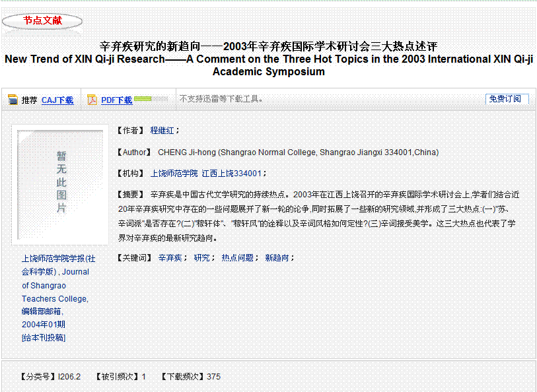This screenshot has width=537, height=392.
Task: Click the journal cover placeholder image
Action: tap(61, 183)
